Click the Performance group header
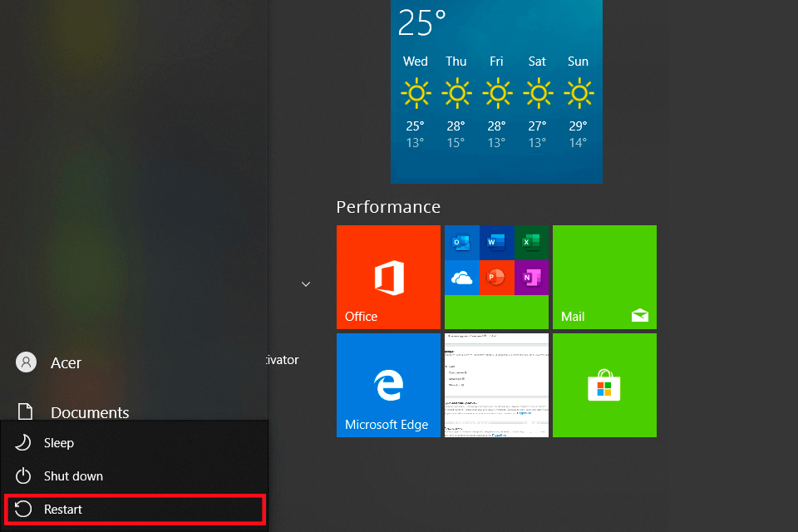Screen dimensions: 798x532 pos(388,207)
